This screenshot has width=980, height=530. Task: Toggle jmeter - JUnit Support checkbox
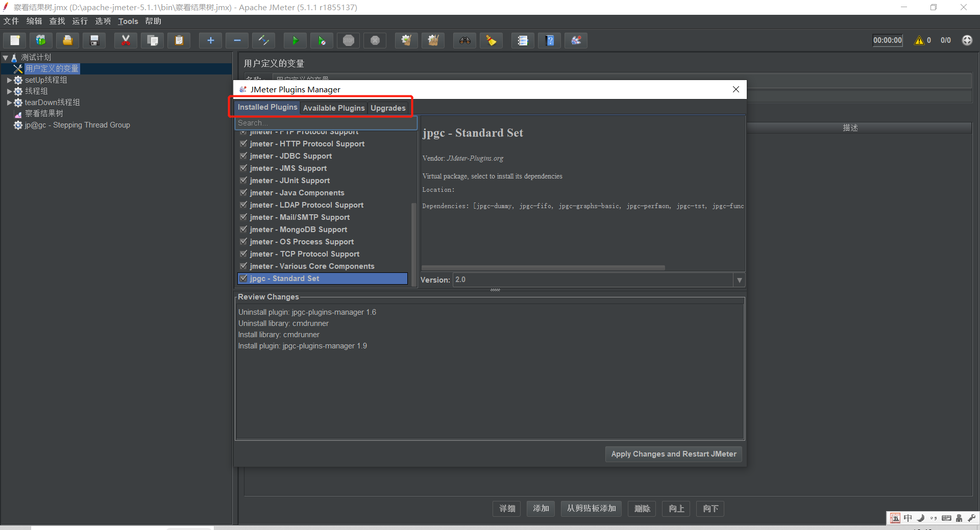tap(243, 181)
